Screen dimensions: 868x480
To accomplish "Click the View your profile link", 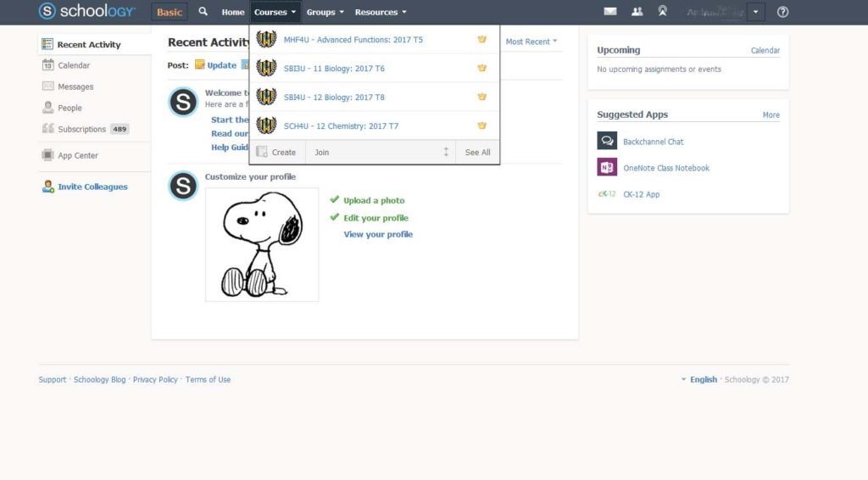I will (x=378, y=234).
